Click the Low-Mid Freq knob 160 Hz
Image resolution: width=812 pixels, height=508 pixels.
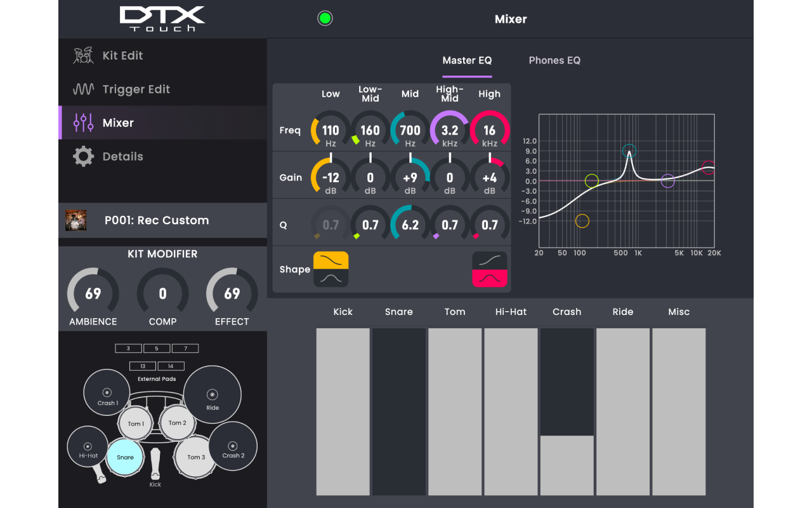pos(370,131)
